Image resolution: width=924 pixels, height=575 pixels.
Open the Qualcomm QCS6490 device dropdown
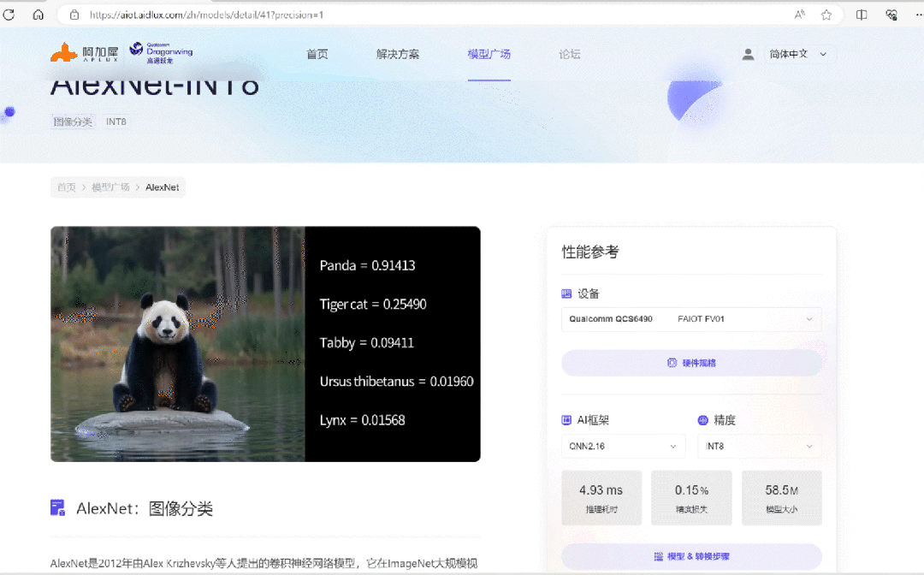pos(691,318)
